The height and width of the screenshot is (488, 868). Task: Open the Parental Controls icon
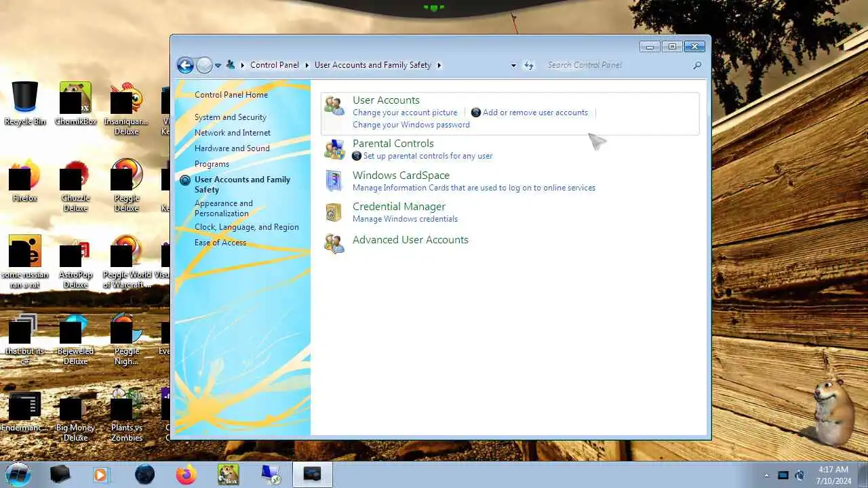pyautogui.click(x=334, y=149)
